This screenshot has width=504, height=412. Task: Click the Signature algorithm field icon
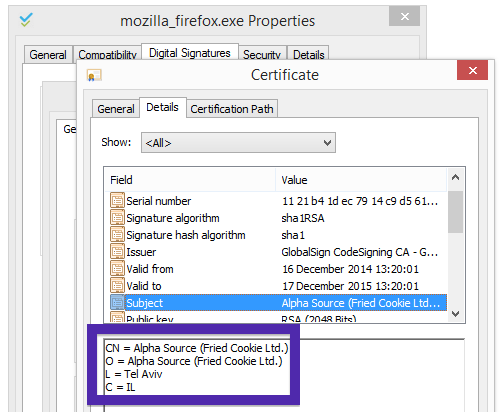click(x=117, y=218)
